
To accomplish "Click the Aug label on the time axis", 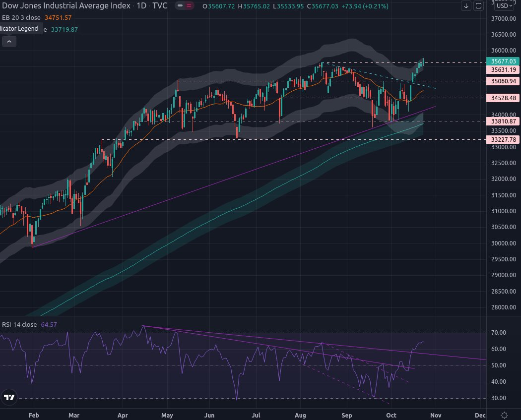I will click(x=300, y=415).
